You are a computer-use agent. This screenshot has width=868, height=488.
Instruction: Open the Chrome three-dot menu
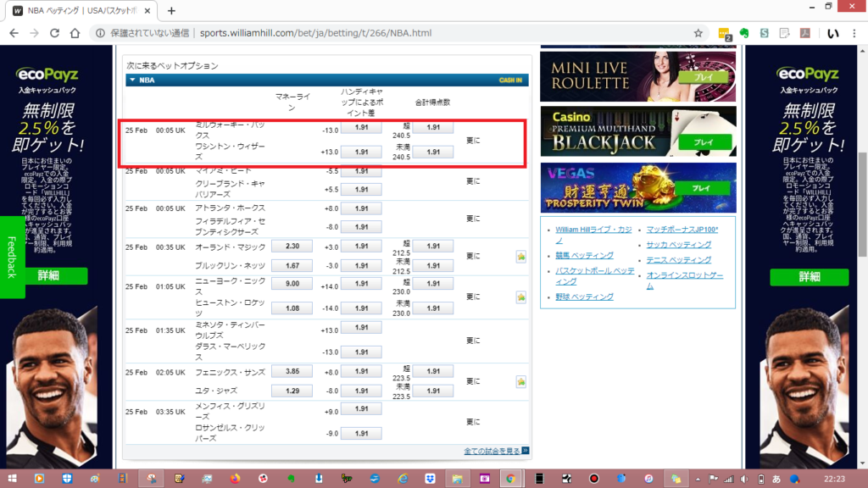[x=854, y=33]
